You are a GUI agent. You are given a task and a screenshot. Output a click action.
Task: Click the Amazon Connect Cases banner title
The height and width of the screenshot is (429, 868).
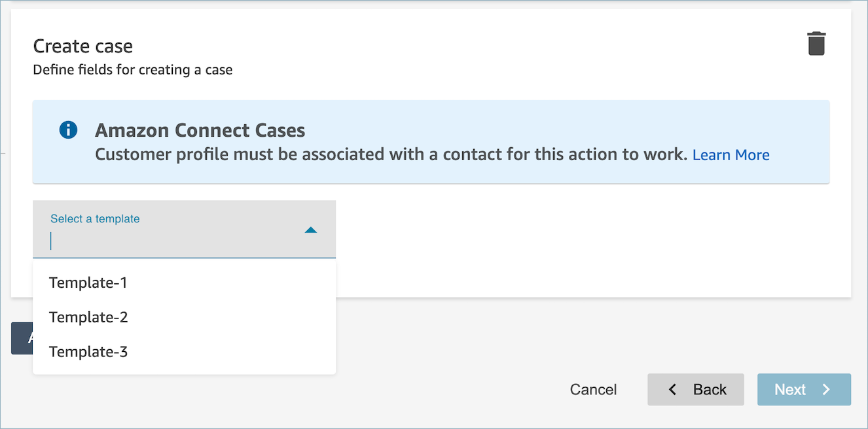click(200, 130)
